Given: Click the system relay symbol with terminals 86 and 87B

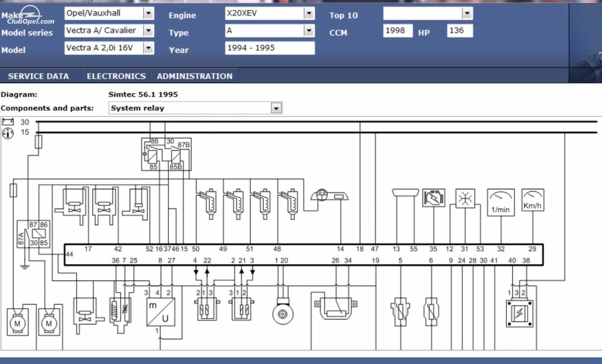Looking at the screenshot, I should coord(166,154).
